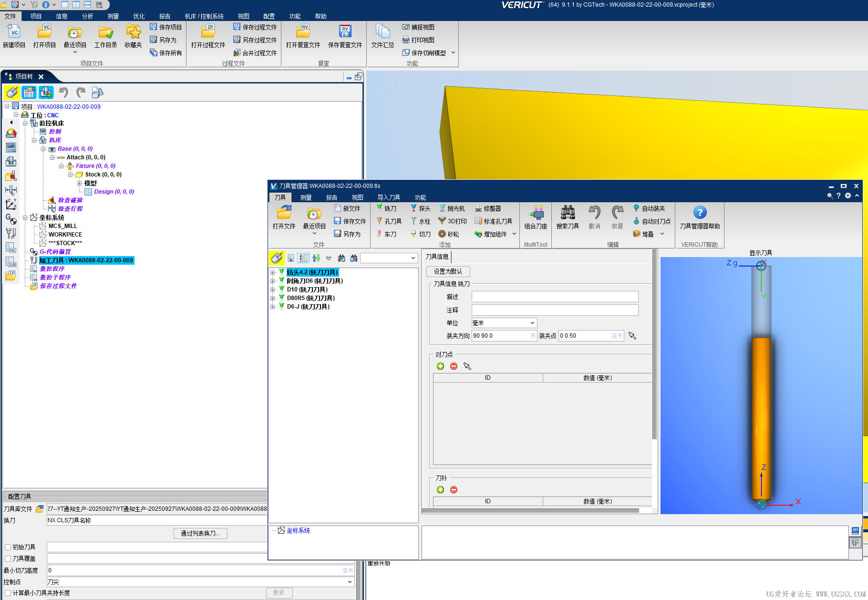Enable the 初始刀具 checkbox
Image resolution: width=868 pixels, height=600 pixels.
pyautogui.click(x=8, y=547)
